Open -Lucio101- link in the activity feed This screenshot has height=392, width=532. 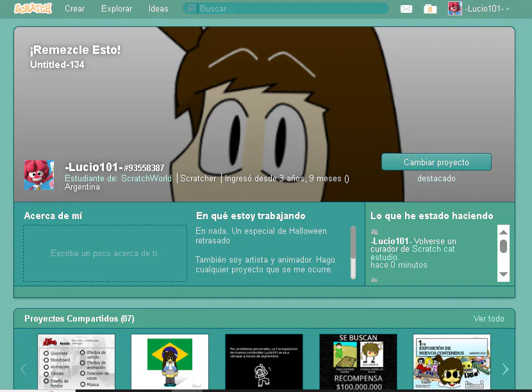[391, 241]
